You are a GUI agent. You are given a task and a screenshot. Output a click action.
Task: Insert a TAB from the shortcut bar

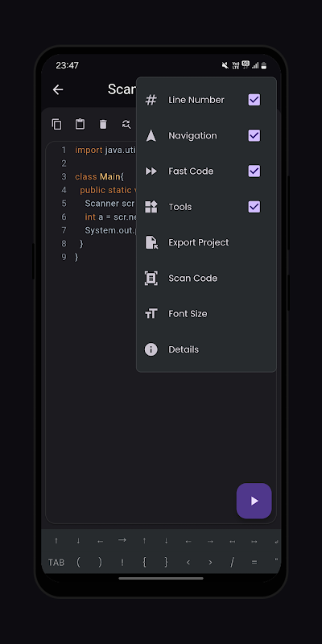[x=56, y=563]
